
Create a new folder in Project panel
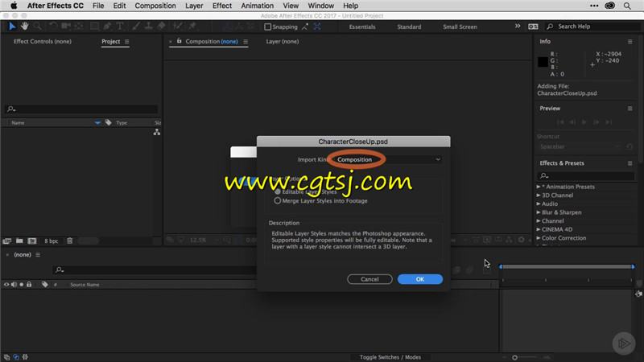pyautogui.click(x=19, y=241)
